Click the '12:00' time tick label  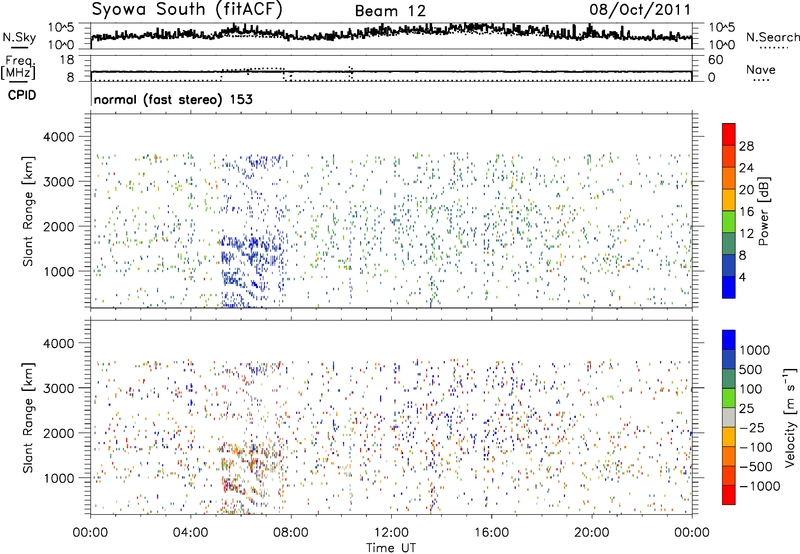(x=391, y=532)
